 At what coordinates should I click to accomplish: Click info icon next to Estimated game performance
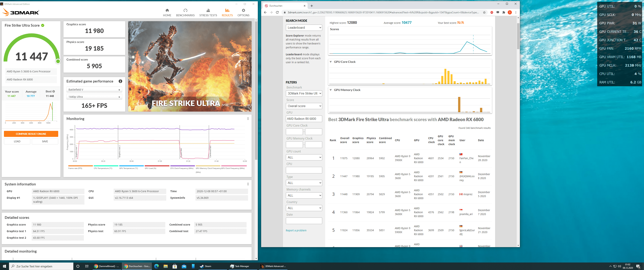click(x=121, y=81)
